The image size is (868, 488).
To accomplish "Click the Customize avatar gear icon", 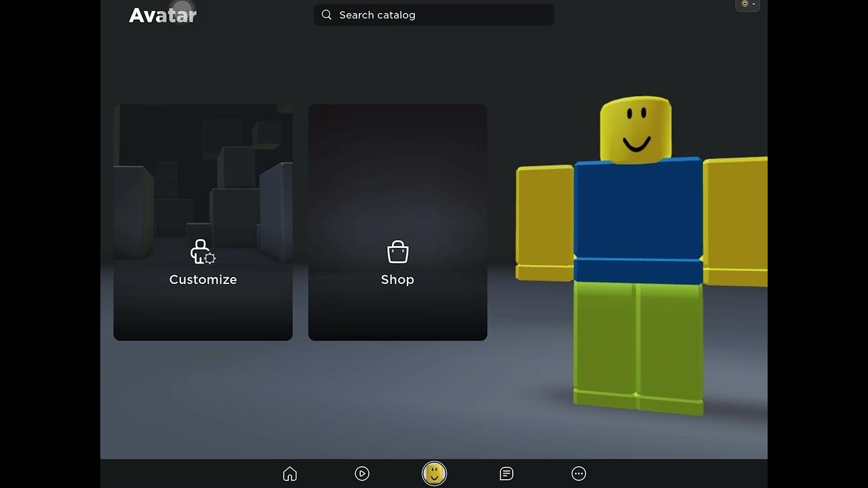I will [203, 252].
